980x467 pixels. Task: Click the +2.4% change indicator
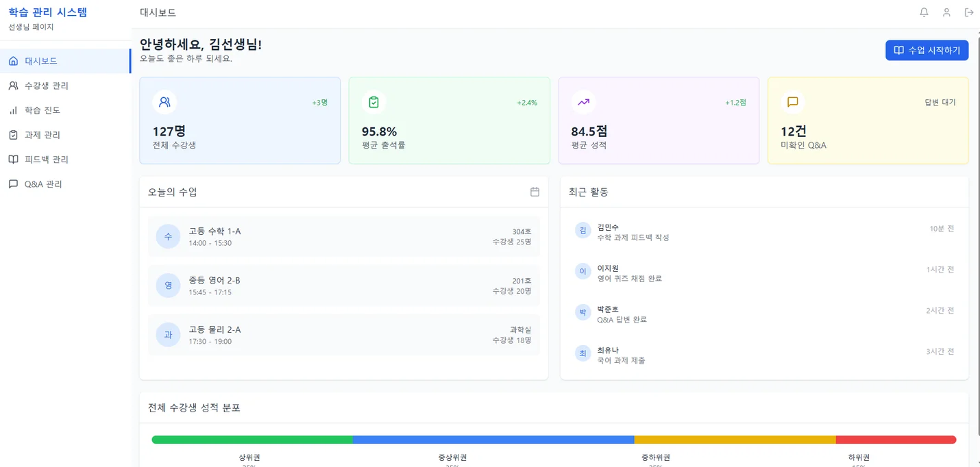(527, 103)
